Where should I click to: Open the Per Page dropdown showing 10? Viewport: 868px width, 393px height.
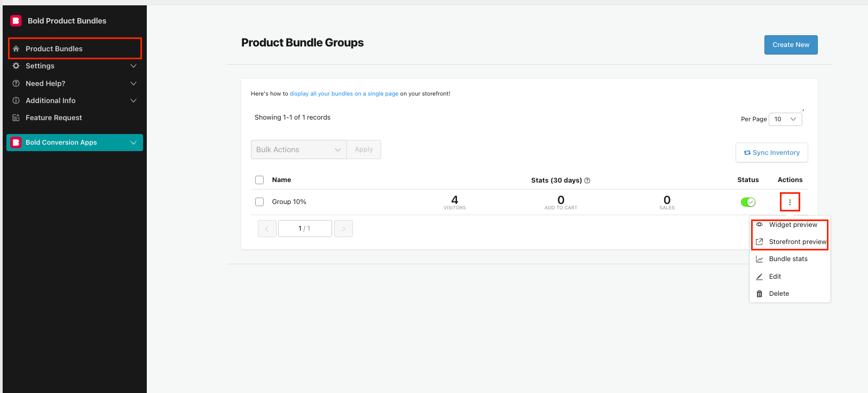click(x=785, y=119)
